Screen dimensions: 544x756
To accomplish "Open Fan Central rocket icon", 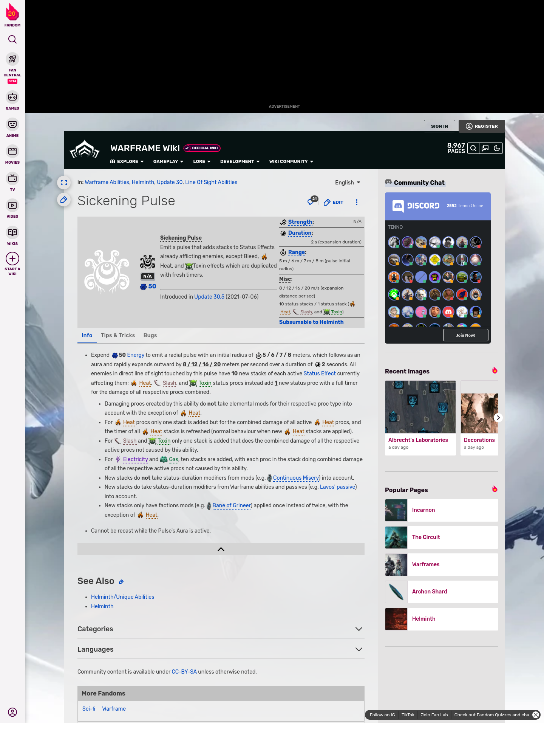I will pyautogui.click(x=12, y=59).
